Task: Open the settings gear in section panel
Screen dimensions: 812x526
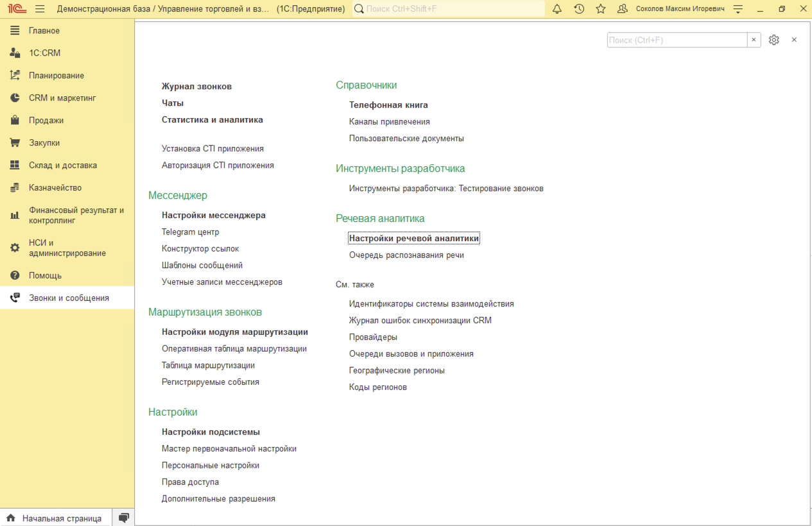Action: (774, 40)
